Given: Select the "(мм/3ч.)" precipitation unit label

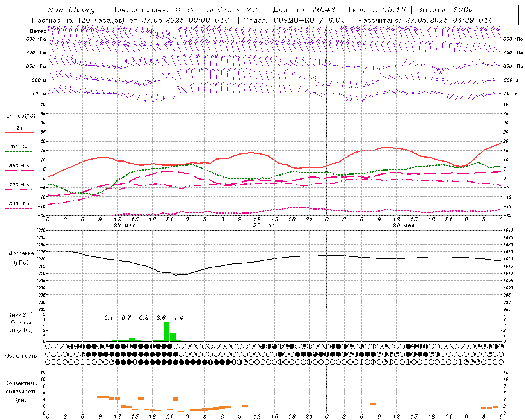Looking at the screenshot, I should click(21, 315).
